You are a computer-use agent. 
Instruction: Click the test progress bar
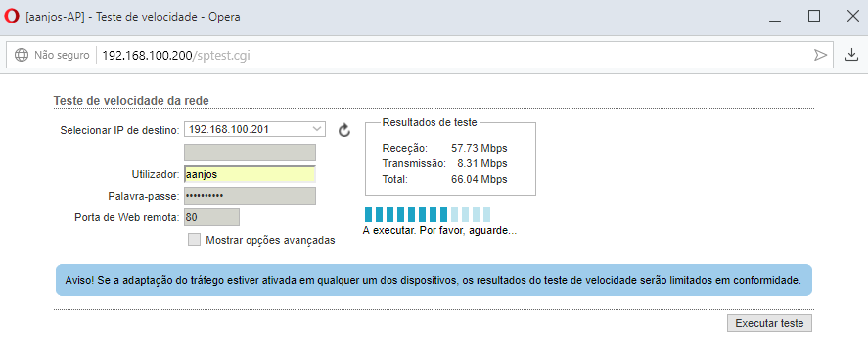428,214
